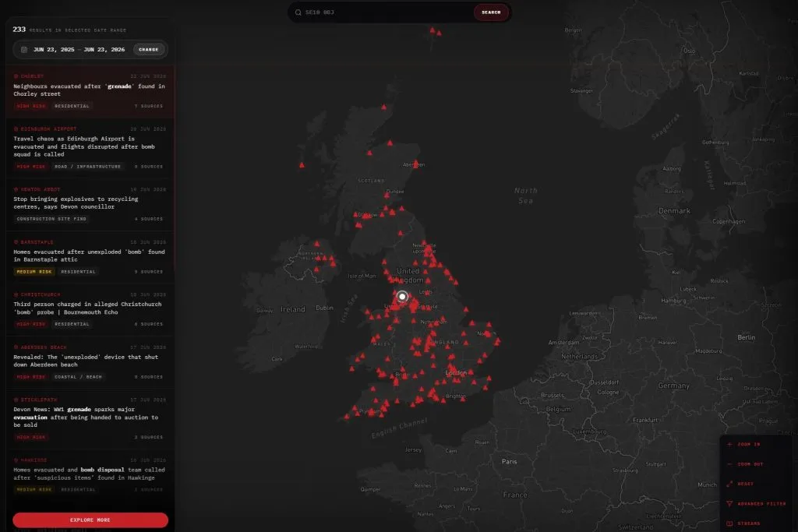Click the magnifier icon in the search bar

[298, 12]
